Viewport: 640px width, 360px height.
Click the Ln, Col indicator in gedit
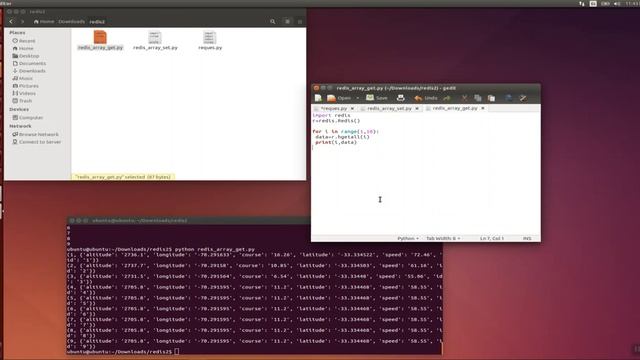pyautogui.click(x=492, y=238)
